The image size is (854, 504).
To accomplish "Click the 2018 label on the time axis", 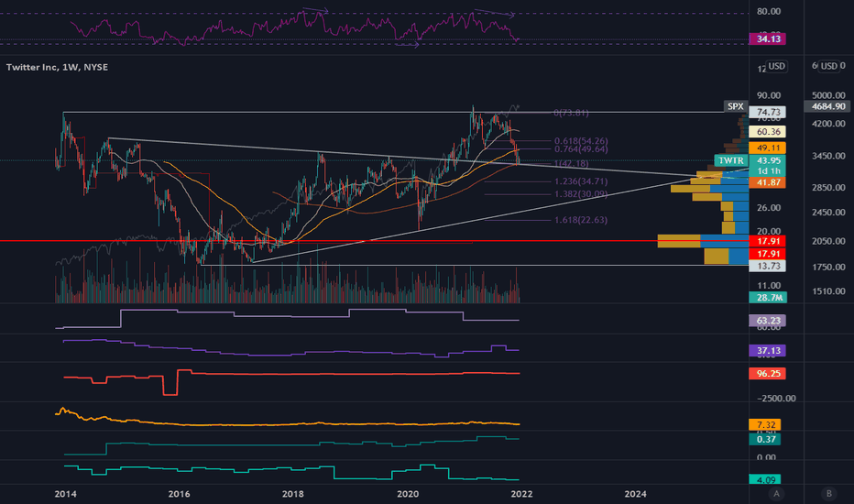I will [x=293, y=494].
